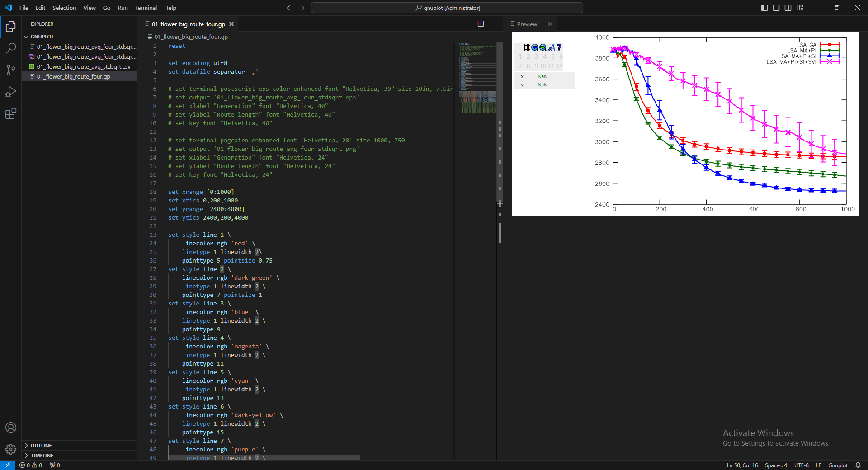Click breadcrumb 01_flower_big_route_four.gp
The image size is (868, 470).
[188, 37]
